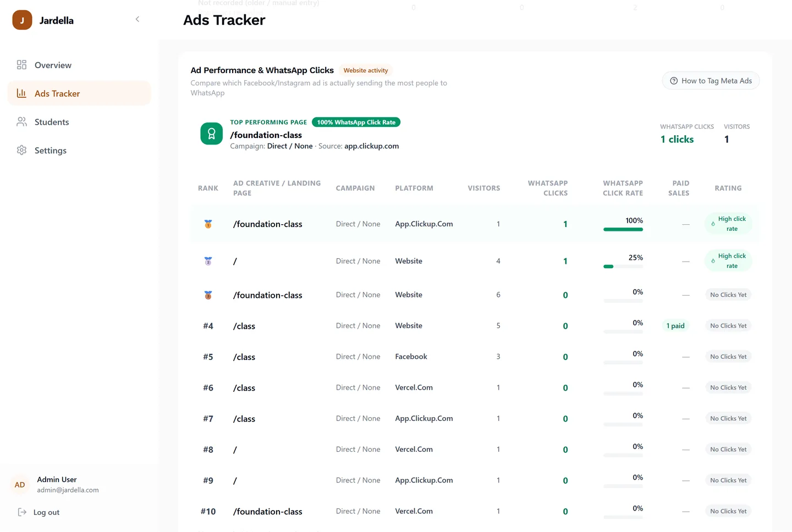This screenshot has height=532, width=792.
Task: Click the 100% click rate progress bar
Action: click(x=623, y=230)
